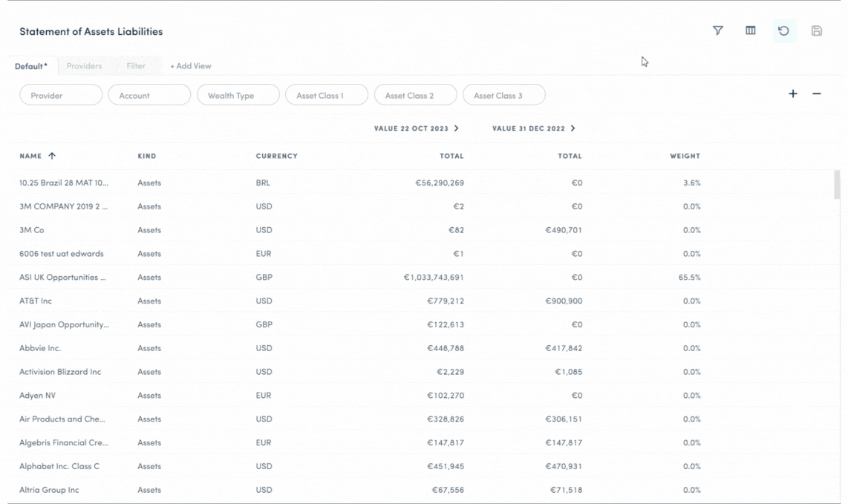
Task: Select the Default view tab
Action: [31, 66]
